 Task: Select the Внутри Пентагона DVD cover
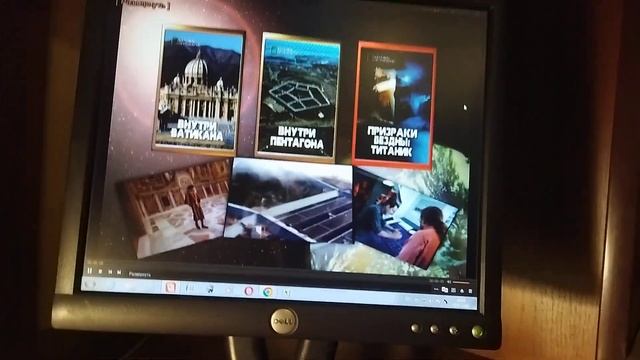coord(298,98)
